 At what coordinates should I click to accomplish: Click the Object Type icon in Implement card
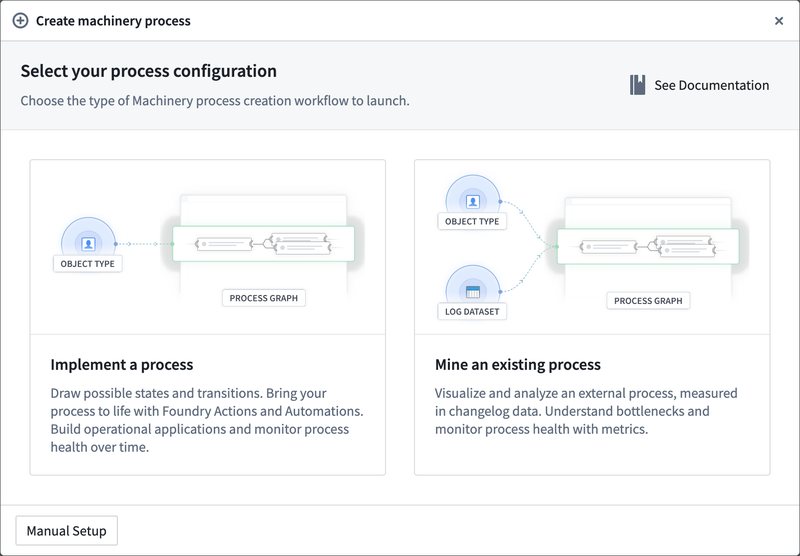tap(88, 244)
